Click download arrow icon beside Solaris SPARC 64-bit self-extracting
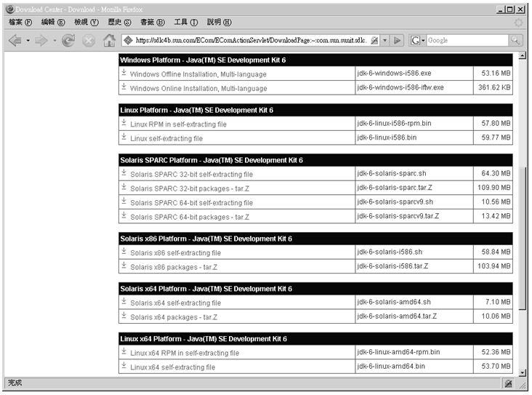This screenshot has height=395, width=532. coord(124,201)
